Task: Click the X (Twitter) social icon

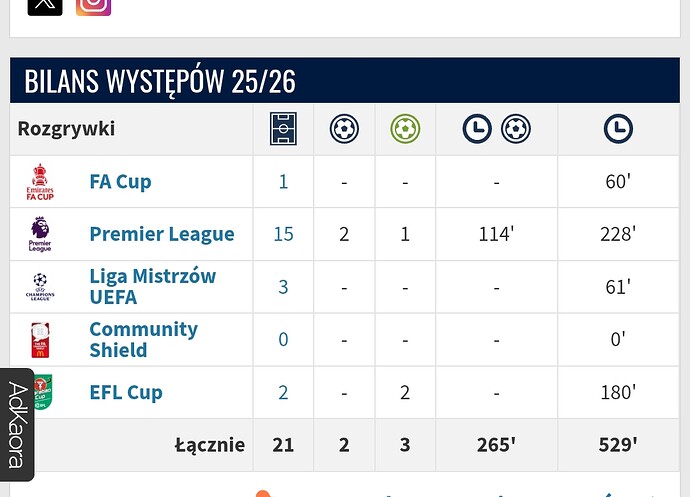Action: click(x=44, y=5)
